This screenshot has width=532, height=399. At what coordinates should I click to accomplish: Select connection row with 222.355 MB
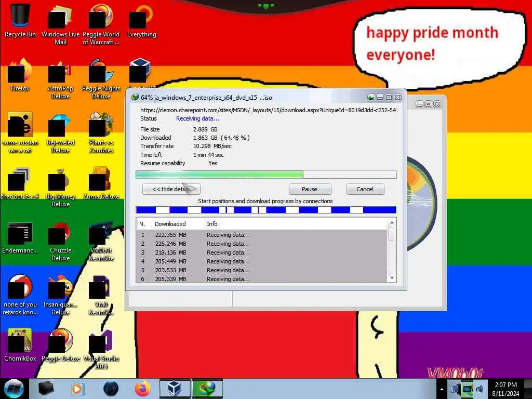coord(261,235)
